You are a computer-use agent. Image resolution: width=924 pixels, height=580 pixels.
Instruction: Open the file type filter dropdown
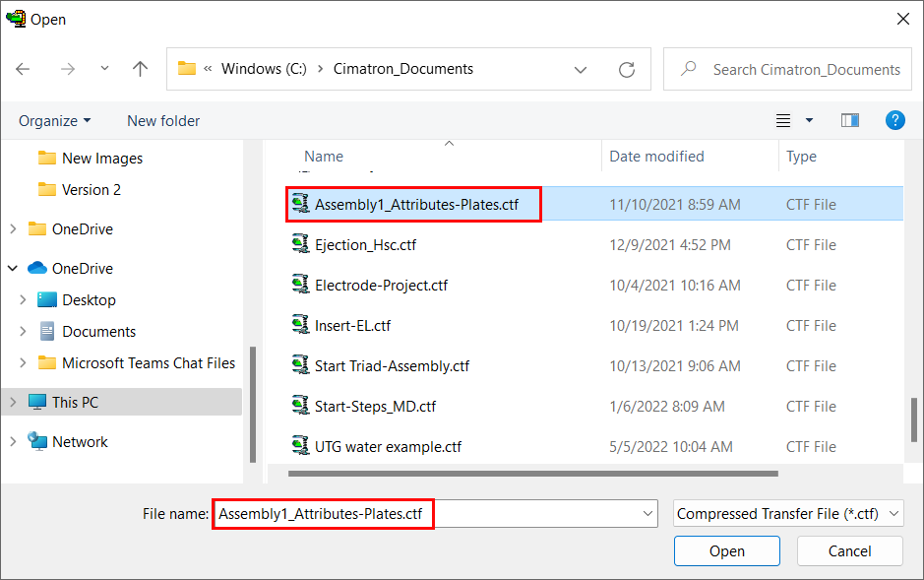tap(788, 513)
